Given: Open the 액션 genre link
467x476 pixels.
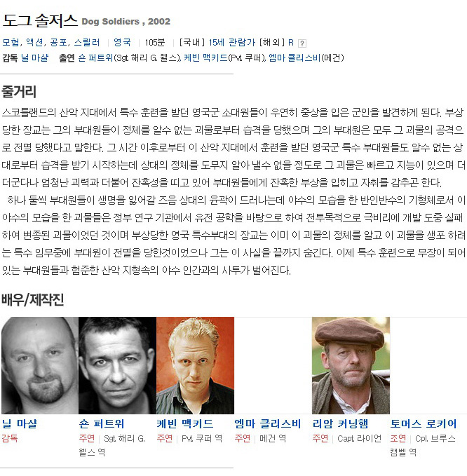Looking at the screenshot, I should tap(34, 42).
